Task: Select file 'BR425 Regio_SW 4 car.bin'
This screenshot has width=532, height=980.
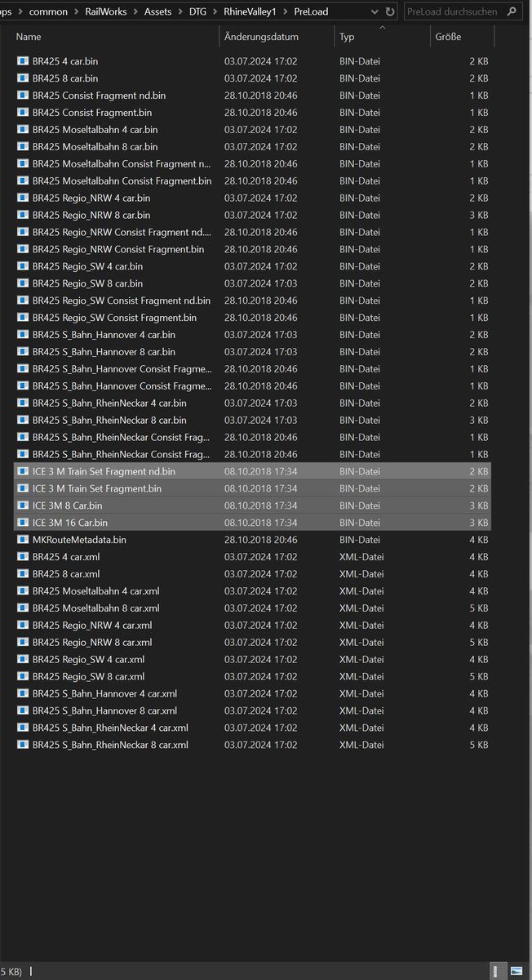Action: [x=87, y=266]
